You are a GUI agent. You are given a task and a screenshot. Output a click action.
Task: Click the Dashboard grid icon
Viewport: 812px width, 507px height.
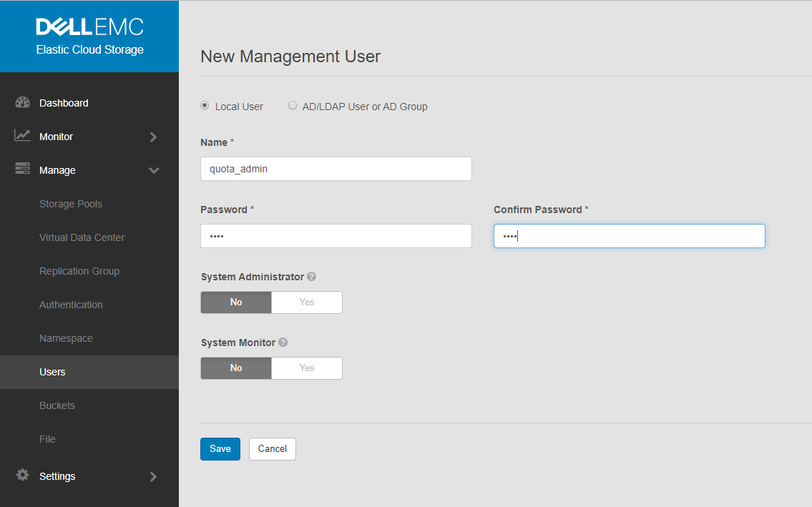[23, 102]
